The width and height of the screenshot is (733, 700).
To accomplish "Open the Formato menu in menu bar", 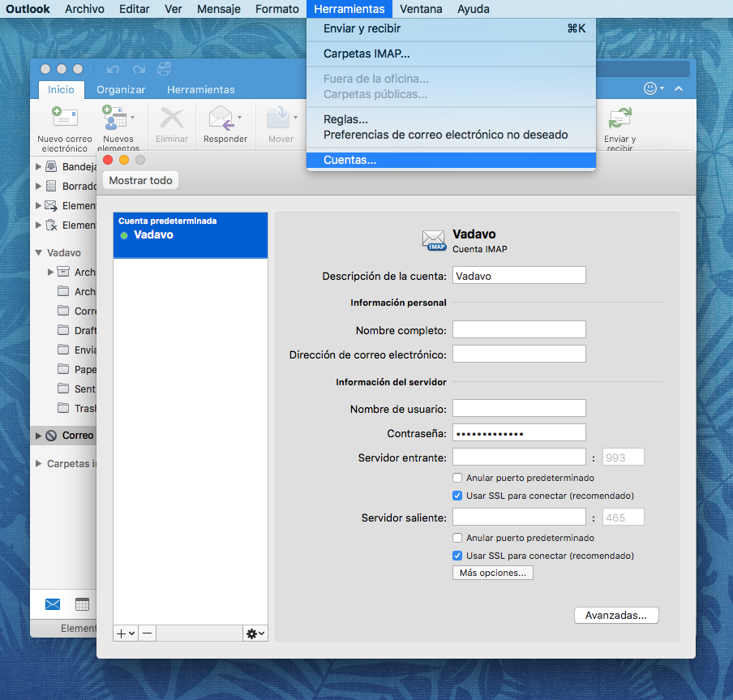I will point(277,9).
